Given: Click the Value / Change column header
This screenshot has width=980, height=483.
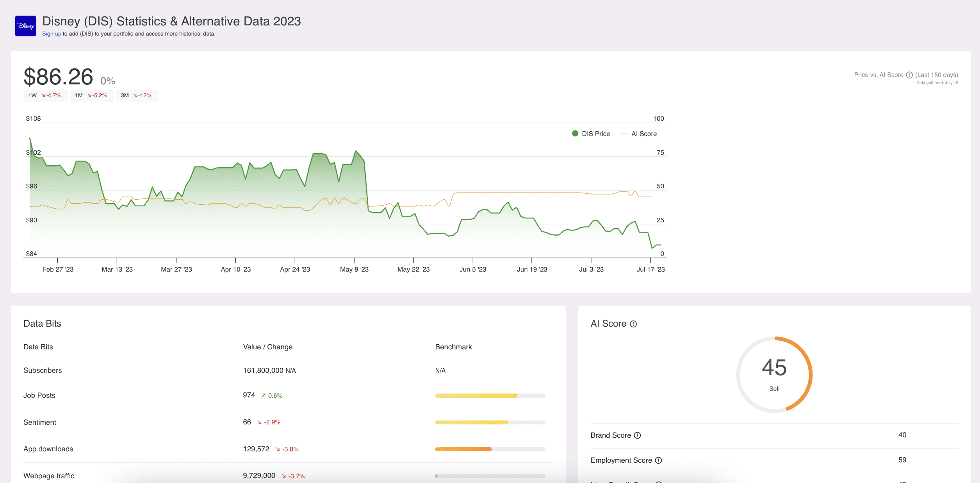Looking at the screenshot, I should (x=268, y=347).
